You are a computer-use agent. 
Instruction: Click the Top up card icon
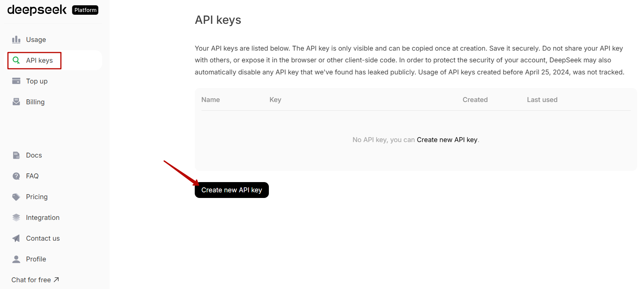pyautogui.click(x=16, y=81)
